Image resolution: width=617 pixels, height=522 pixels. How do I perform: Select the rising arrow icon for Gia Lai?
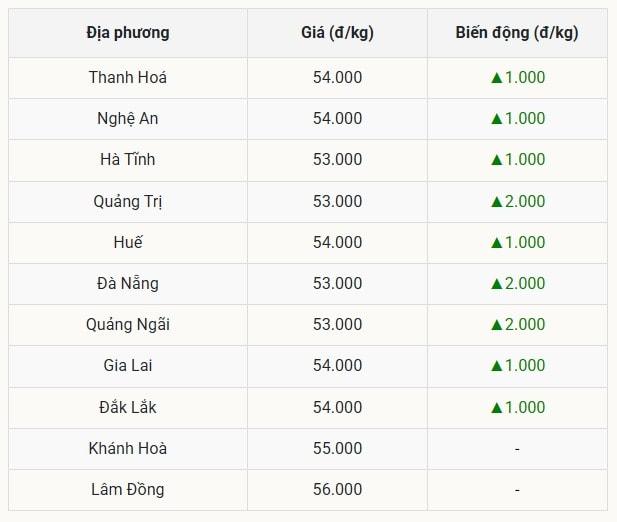[495, 366]
